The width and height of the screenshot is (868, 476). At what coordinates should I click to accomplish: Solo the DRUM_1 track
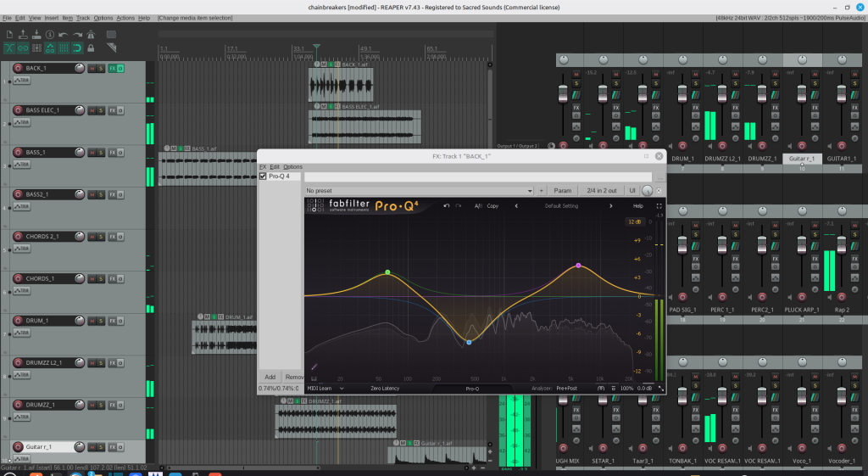(x=101, y=321)
